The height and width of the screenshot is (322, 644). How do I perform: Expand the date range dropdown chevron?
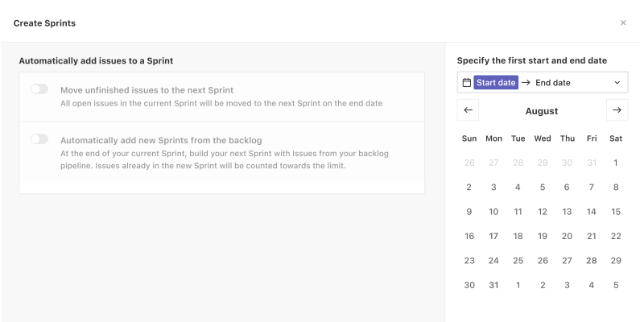click(617, 82)
